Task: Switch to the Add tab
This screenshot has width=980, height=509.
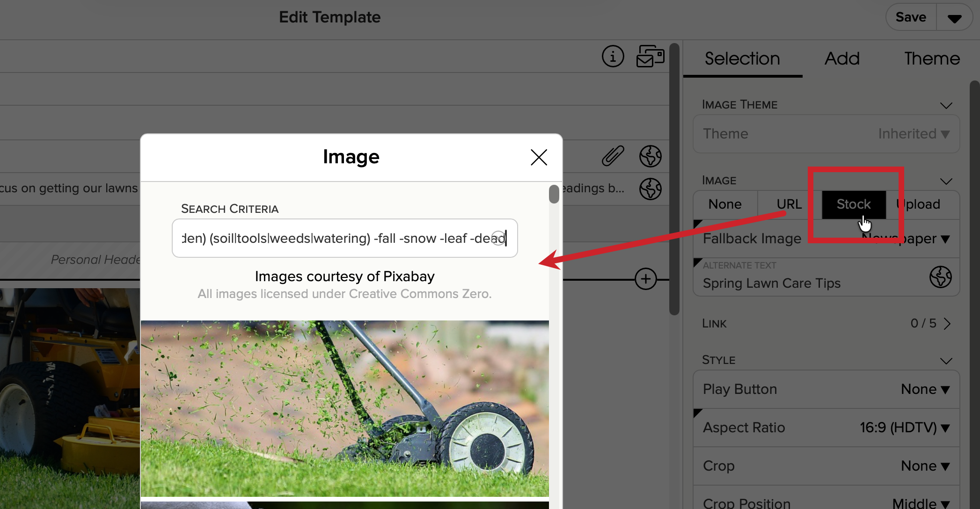Action: 841,58
